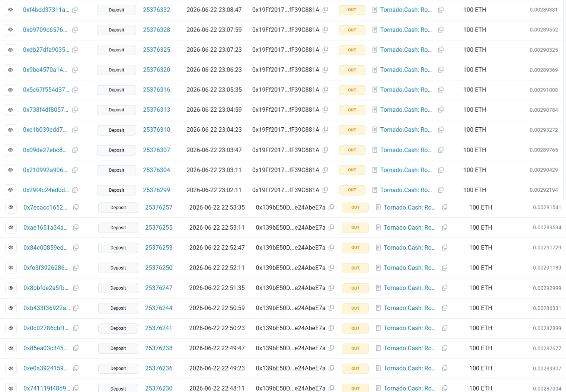Open transaction 0xf4bdd37311a... details
Screen dimensions: 566x392
(x=46, y=10)
